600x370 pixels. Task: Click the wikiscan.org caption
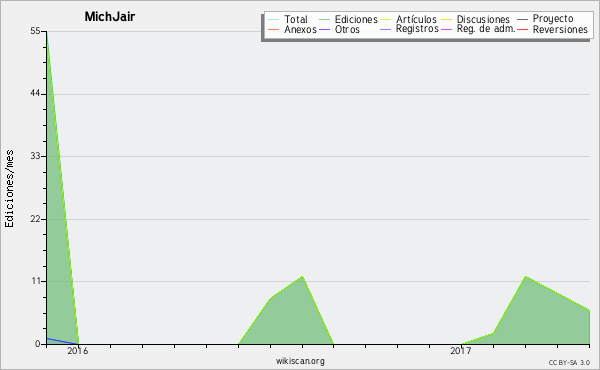(300, 361)
